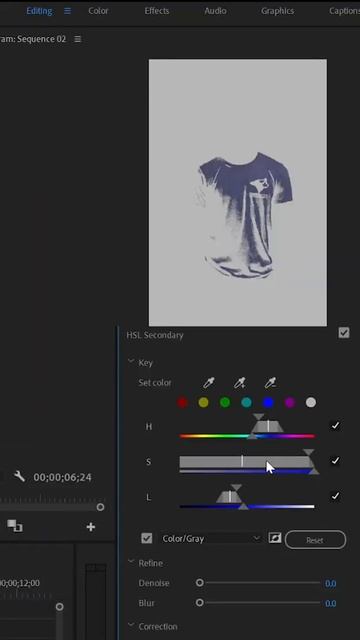This screenshot has height=640, width=360.
Task: Uncheck the L luma range checkbox
Action: coord(335,496)
